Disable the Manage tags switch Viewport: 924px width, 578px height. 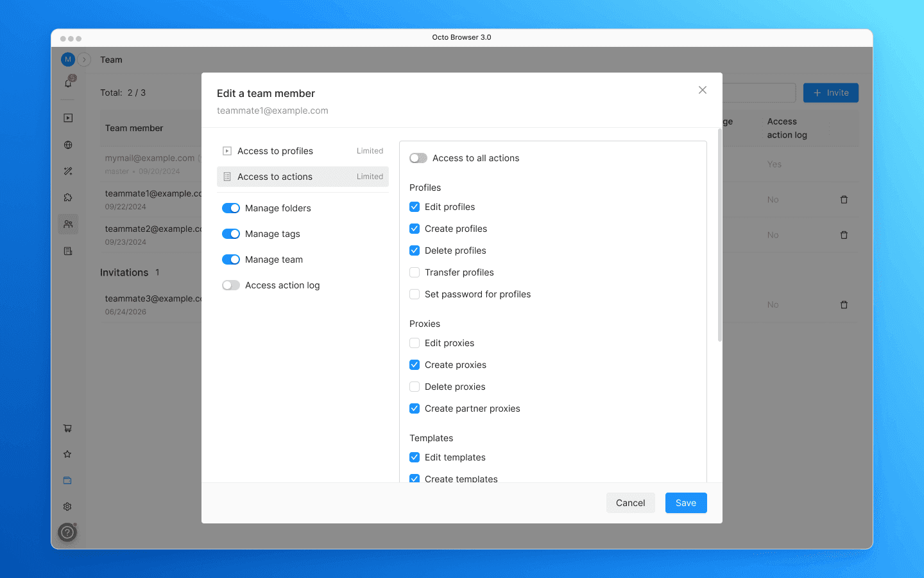point(231,234)
